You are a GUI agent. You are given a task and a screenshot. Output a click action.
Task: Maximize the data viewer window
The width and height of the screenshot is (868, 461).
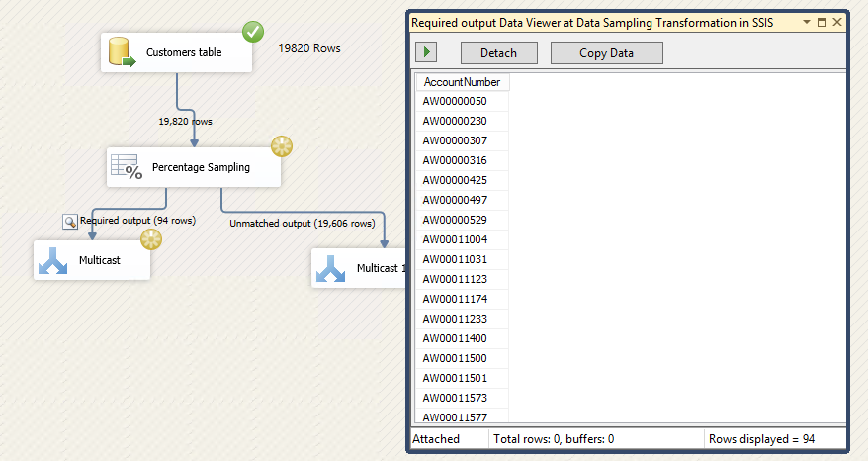822,21
